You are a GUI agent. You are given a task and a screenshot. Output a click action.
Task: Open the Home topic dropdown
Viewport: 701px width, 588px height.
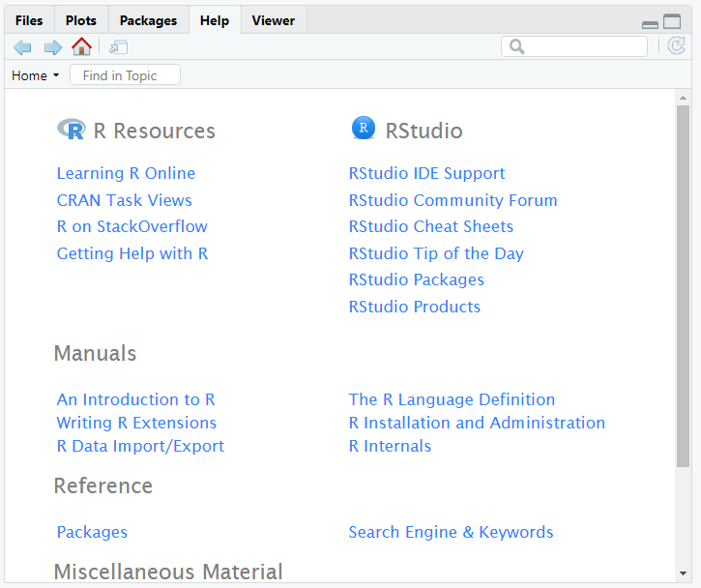tap(36, 75)
